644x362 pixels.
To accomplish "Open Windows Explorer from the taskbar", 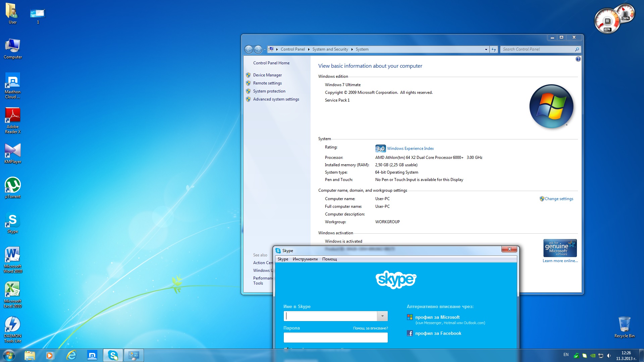I will click(x=30, y=355).
